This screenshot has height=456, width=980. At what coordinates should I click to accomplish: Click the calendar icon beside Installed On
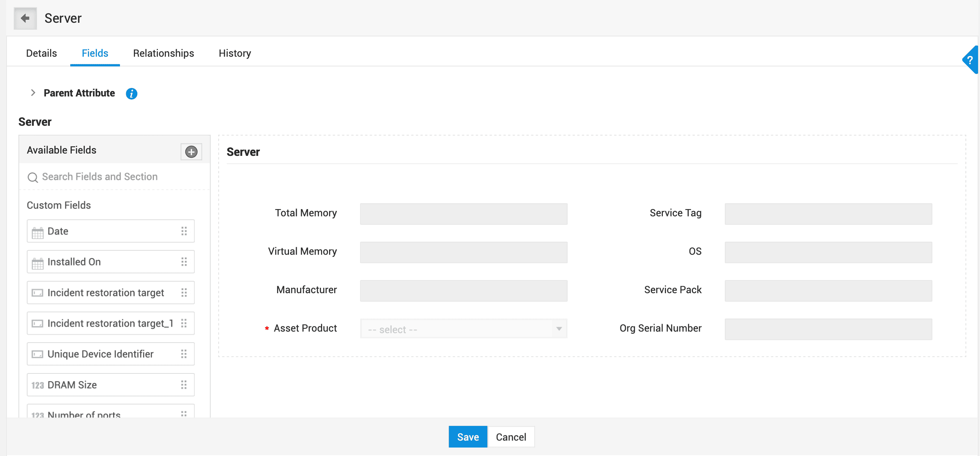pos(37,263)
